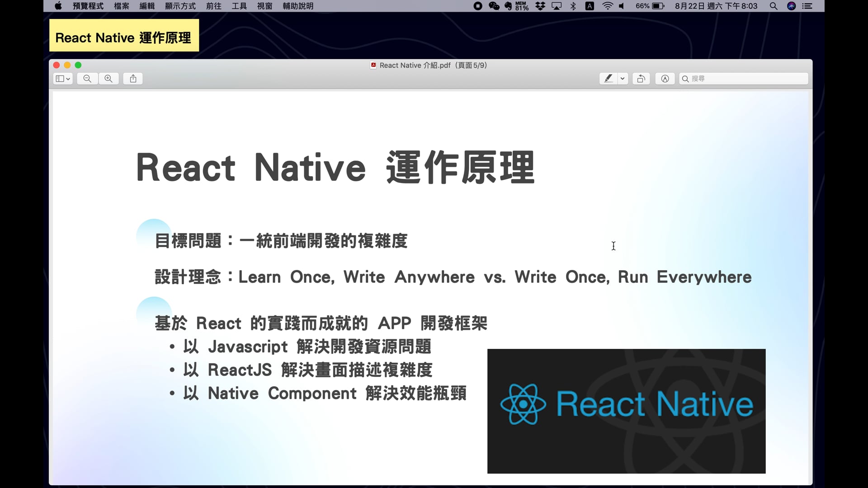Open the 顯示方式 menu
The image size is (868, 488).
(x=180, y=6)
